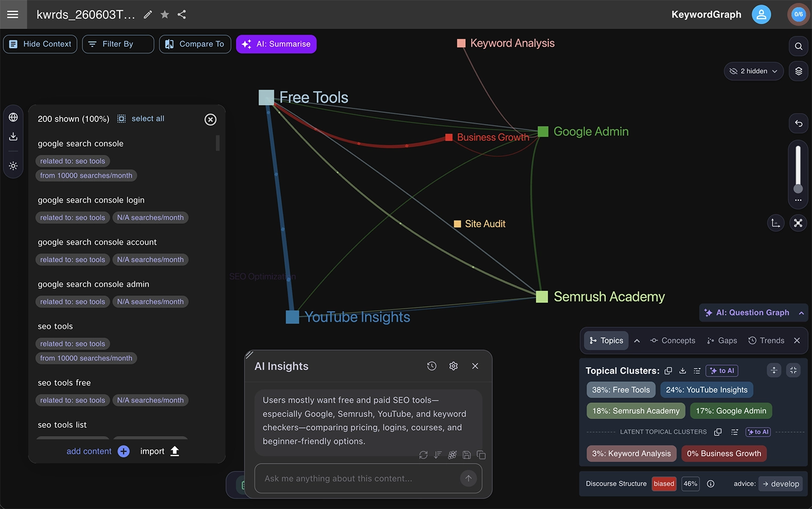Copy the Latent Topical Clusters
Image resolution: width=812 pixels, height=509 pixels.
coord(718,432)
